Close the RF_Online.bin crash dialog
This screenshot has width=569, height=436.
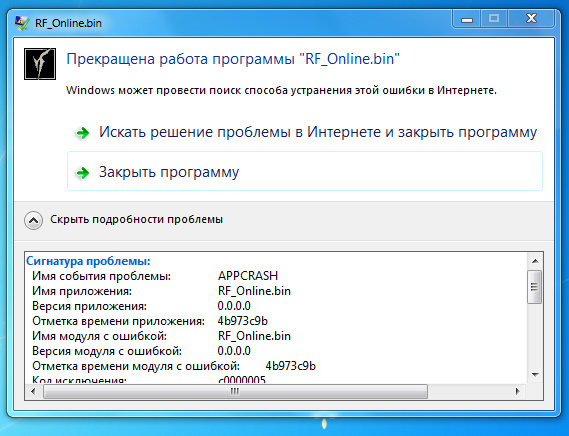[531, 19]
